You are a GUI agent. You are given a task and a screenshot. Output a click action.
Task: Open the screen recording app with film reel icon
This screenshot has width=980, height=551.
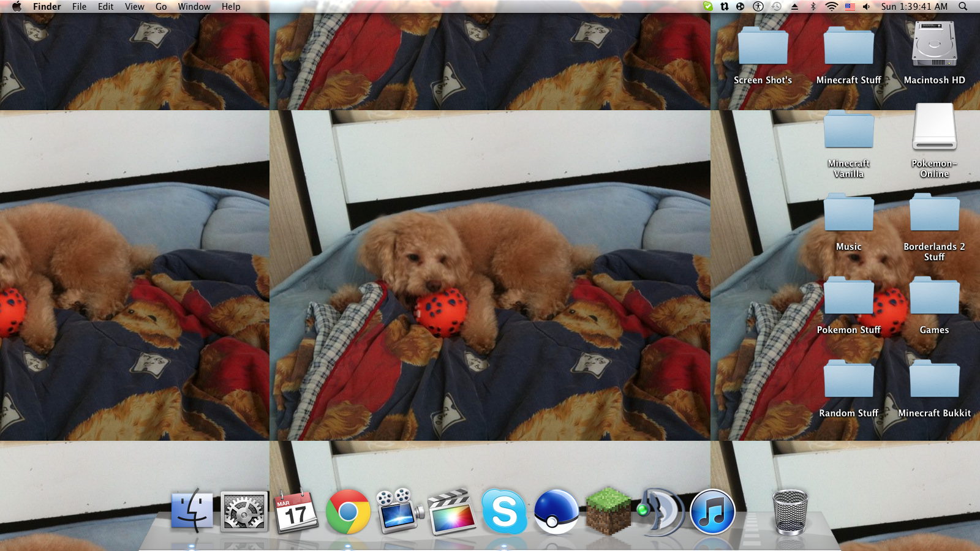pos(400,511)
